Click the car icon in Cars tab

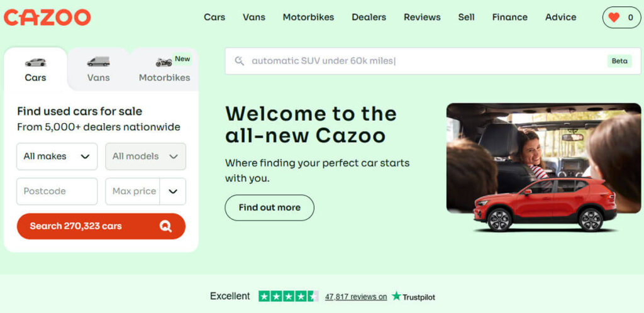tap(35, 62)
